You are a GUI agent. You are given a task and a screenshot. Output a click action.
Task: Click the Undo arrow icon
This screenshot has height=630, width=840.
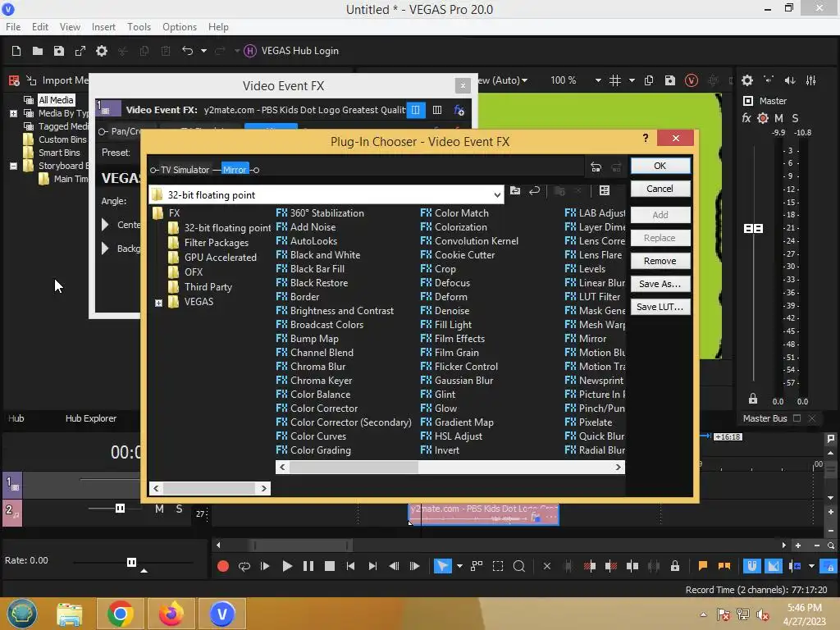(187, 51)
